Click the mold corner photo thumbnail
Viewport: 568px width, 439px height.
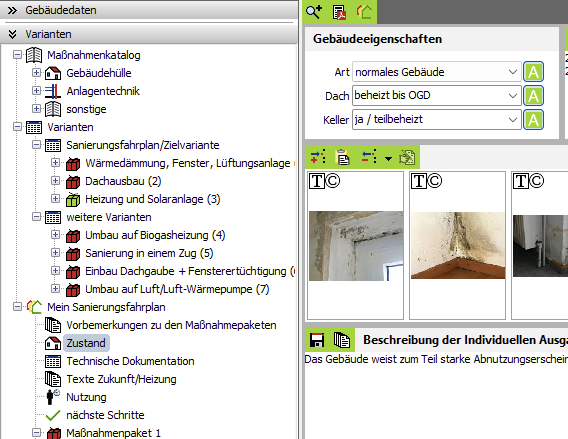click(458, 245)
